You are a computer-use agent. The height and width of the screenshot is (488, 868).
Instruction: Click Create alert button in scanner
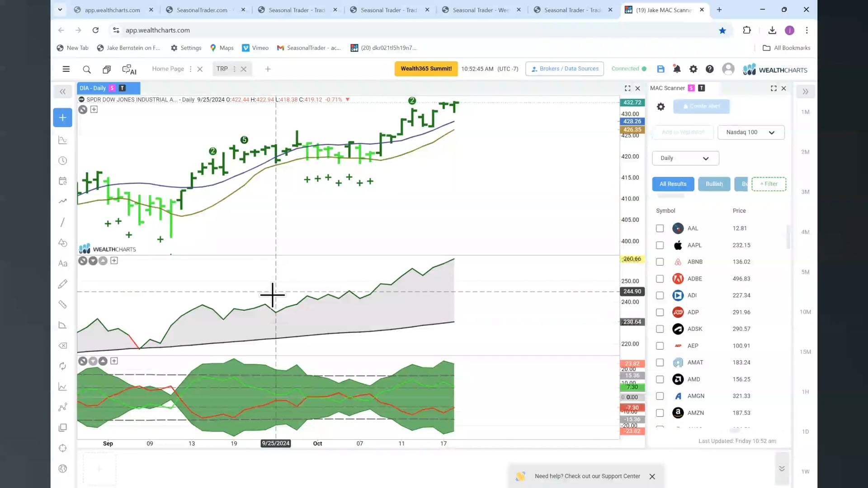701,106
